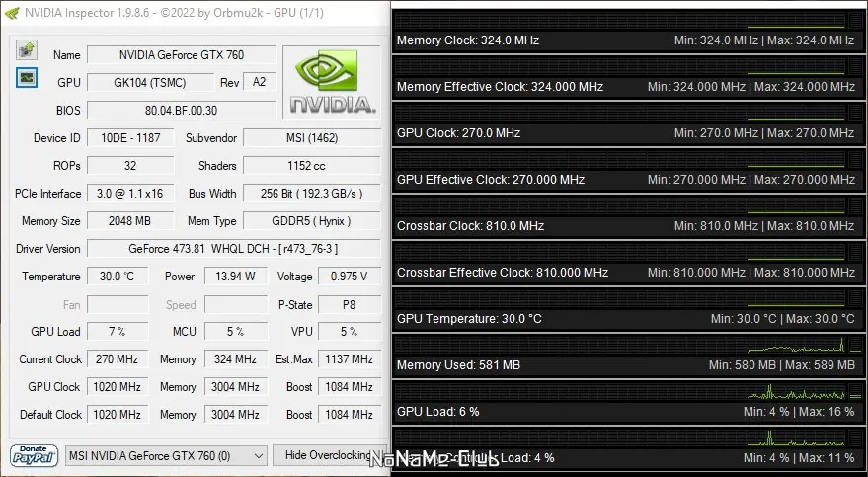Click the BIOS version 80.04.BF.00.30 field
The image size is (868, 477).
tap(182, 111)
